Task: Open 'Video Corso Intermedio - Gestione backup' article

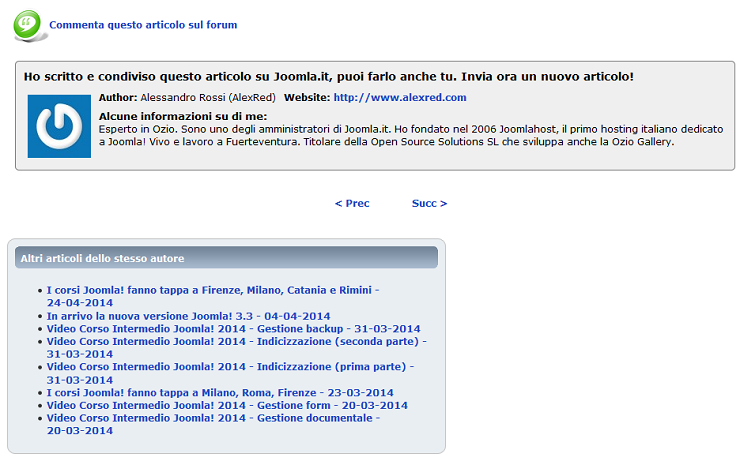Action: tap(233, 328)
